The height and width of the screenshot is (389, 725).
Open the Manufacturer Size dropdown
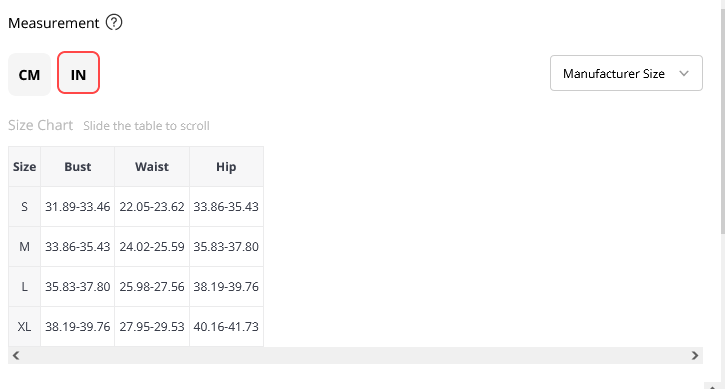[x=626, y=73]
